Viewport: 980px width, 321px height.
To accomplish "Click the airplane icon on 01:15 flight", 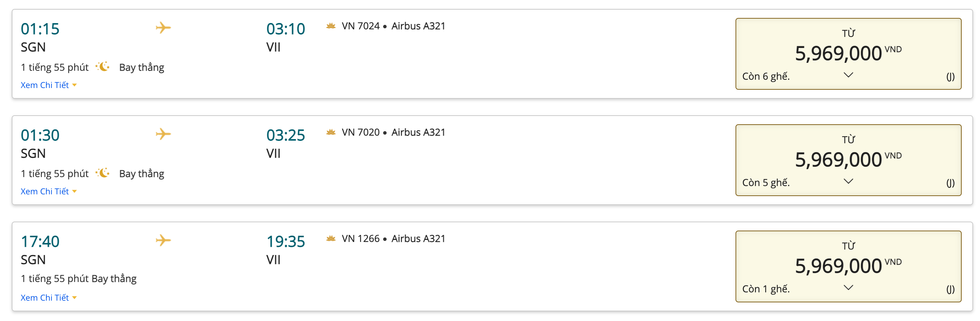I will tap(163, 28).
